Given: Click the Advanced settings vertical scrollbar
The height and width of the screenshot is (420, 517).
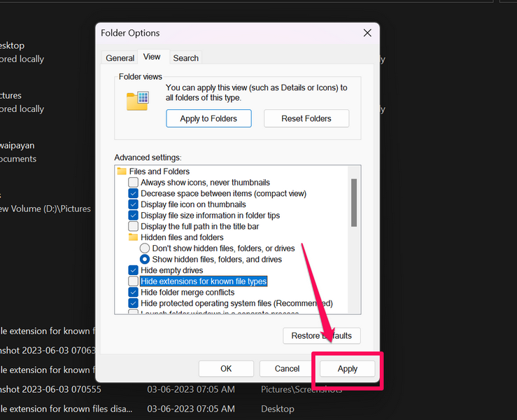Looking at the screenshot, I should coord(354,203).
